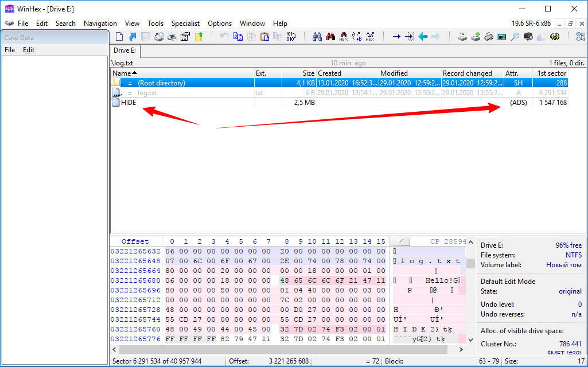Click the yellow gear Options icon

(555, 36)
